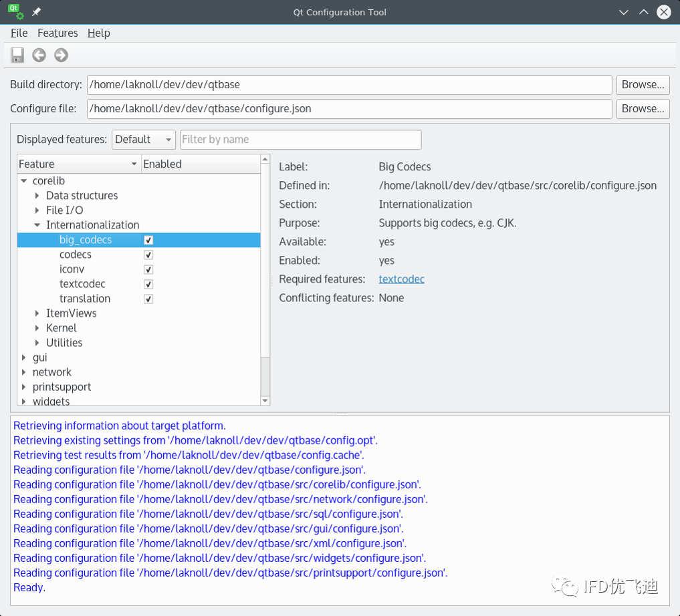680x616 pixels.
Task: Collapse the Internationalization node
Action: tap(37, 225)
